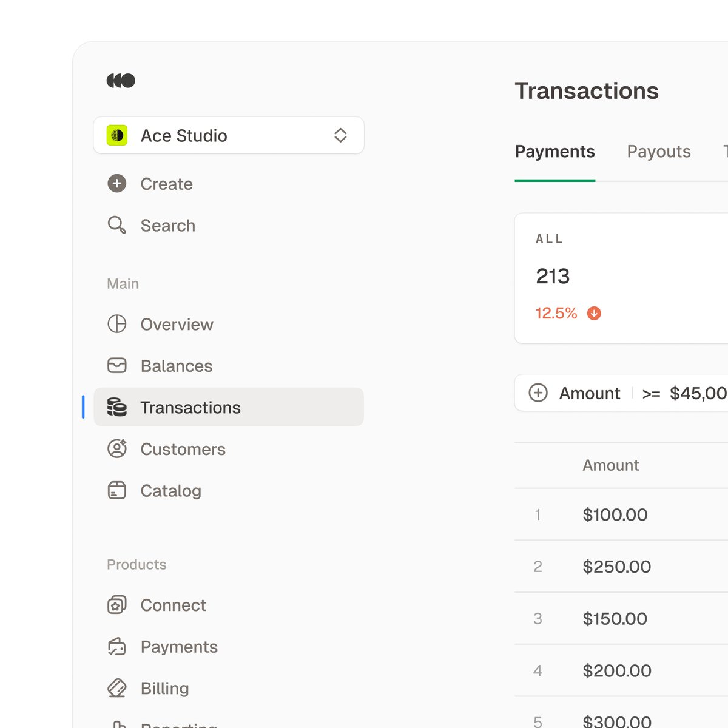Go to Overview page
The height and width of the screenshot is (728, 728).
[x=229, y=324]
